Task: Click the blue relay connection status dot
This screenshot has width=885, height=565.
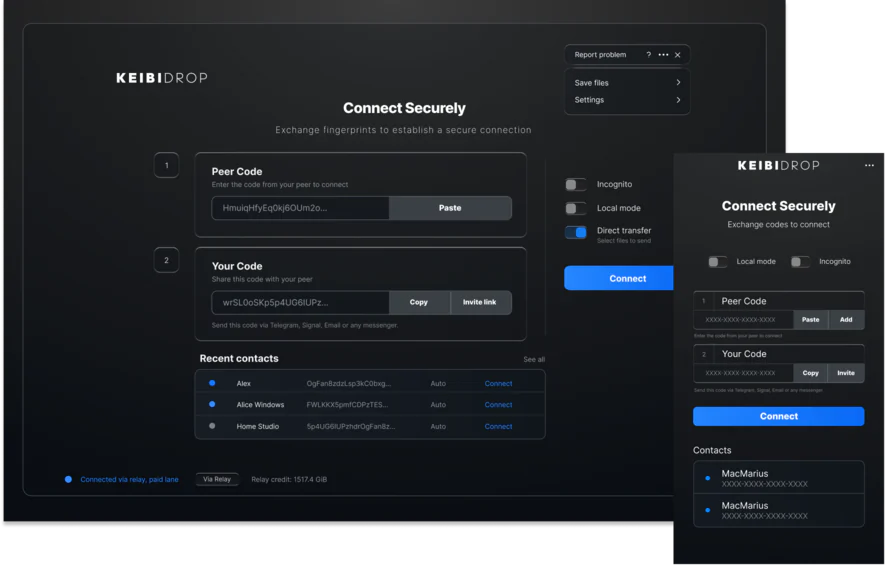Action: click(x=68, y=479)
